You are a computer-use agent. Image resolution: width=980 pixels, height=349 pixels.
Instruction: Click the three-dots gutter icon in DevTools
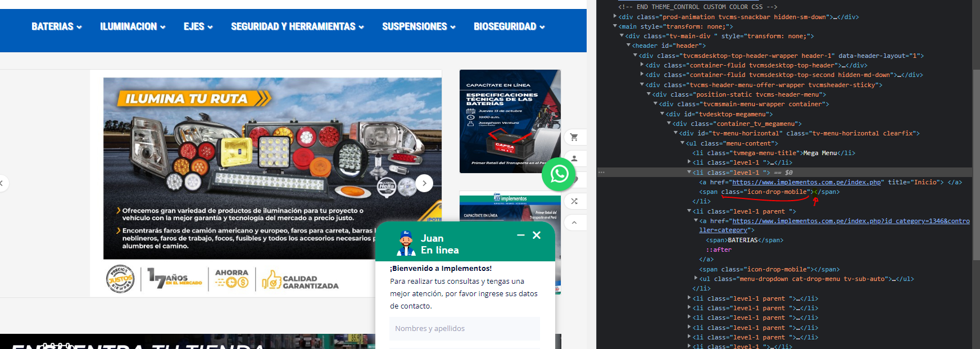pyautogui.click(x=601, y=173)
